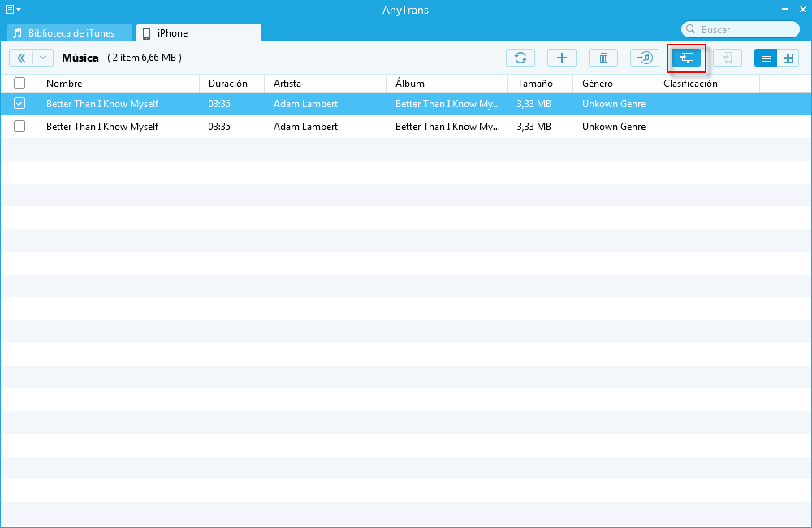Switch to list view

coord(766,58)
